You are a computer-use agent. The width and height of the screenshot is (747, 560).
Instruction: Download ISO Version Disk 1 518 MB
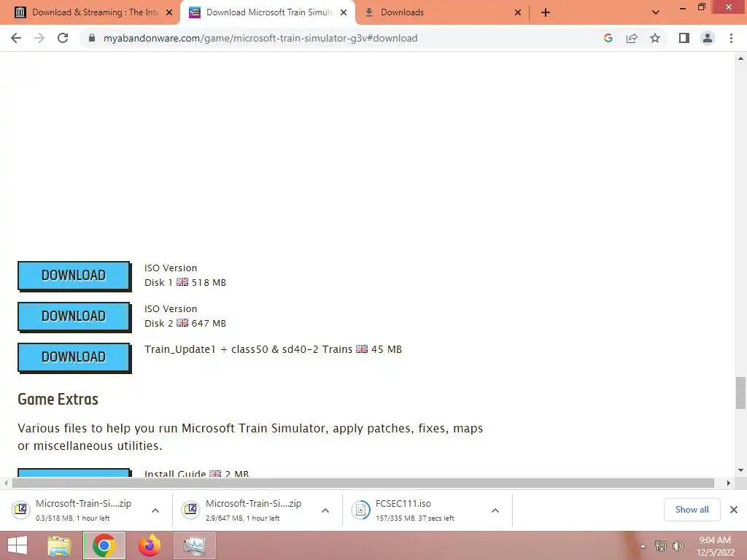click(x=74, y=275)
